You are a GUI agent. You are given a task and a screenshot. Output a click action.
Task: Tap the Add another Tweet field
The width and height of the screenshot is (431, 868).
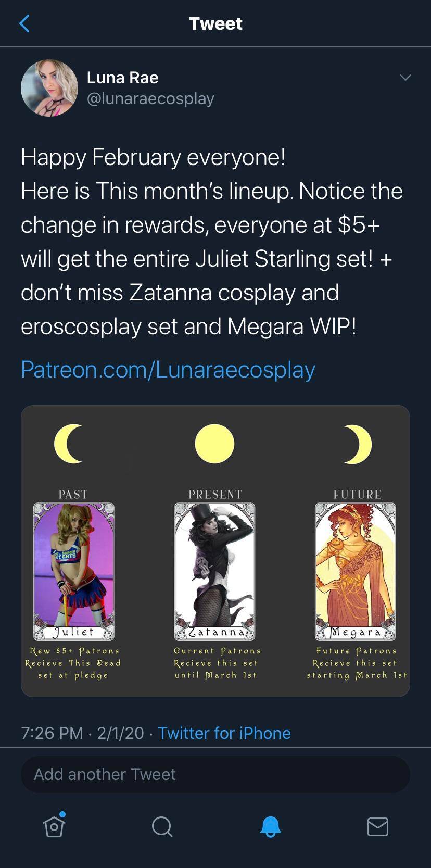point(215,774)
